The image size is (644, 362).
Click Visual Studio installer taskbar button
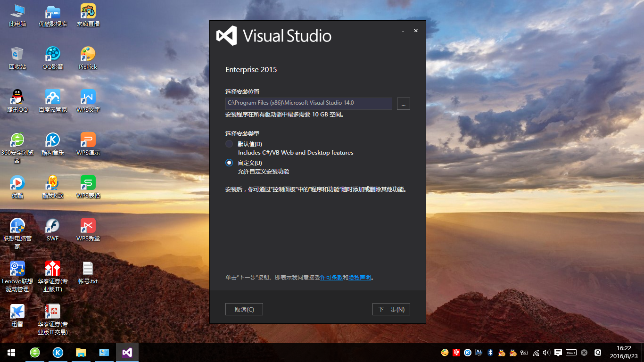click(127, 353)
